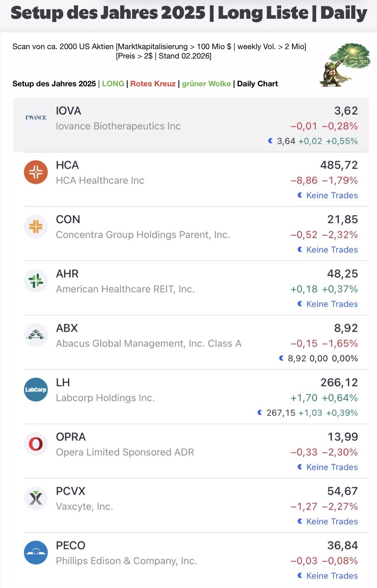Screen dimensions: 377x588
Task: Click the Iovance Biotherapeutics logo icon
Action: pos(36,118)
